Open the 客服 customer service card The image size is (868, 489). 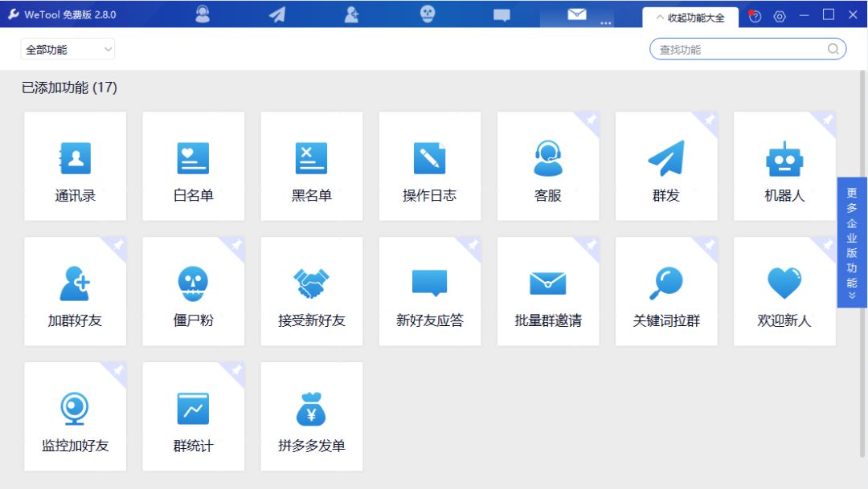pos(548,166)
